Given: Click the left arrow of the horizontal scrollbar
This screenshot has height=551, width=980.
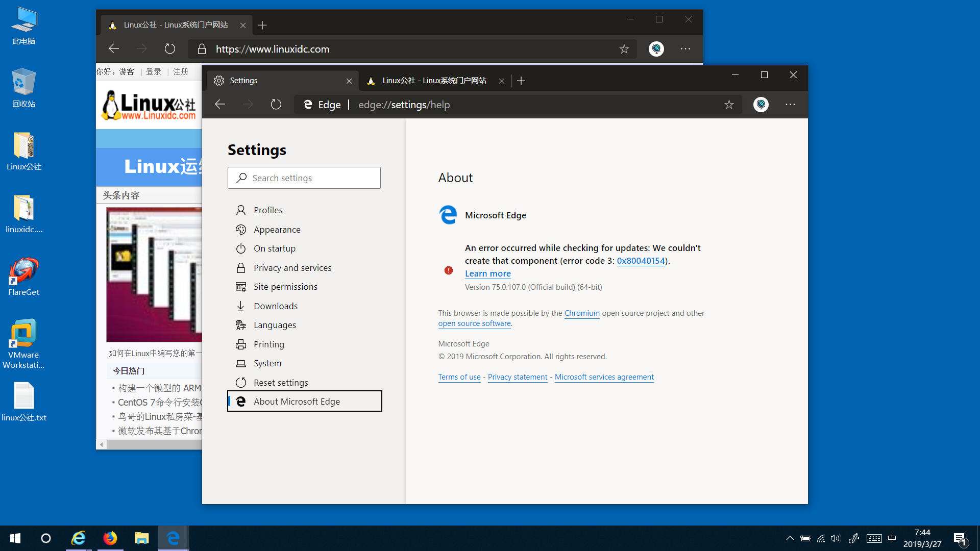Looking at the screenshot, I should pyautogui.click(x=102, y=445).
